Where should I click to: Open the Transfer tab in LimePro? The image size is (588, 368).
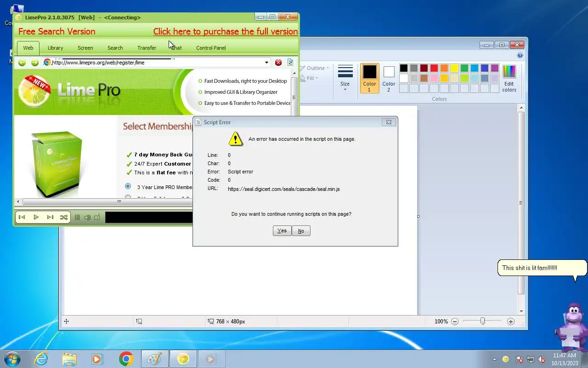click(147, 48)
